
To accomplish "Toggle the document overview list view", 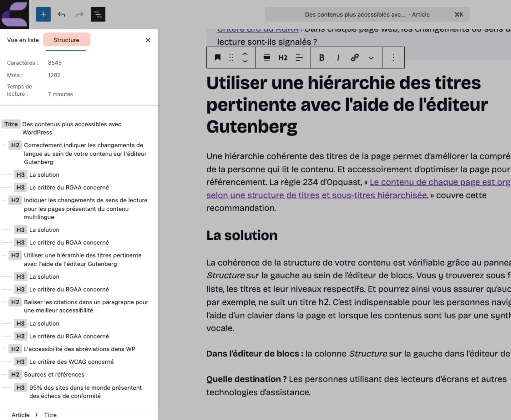I will (98, 14).
